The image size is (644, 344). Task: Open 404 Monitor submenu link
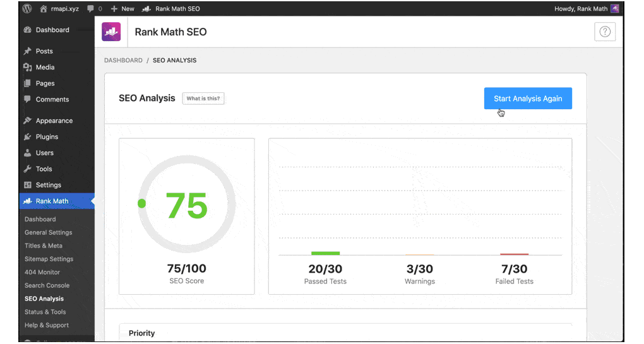click(42, 272)
